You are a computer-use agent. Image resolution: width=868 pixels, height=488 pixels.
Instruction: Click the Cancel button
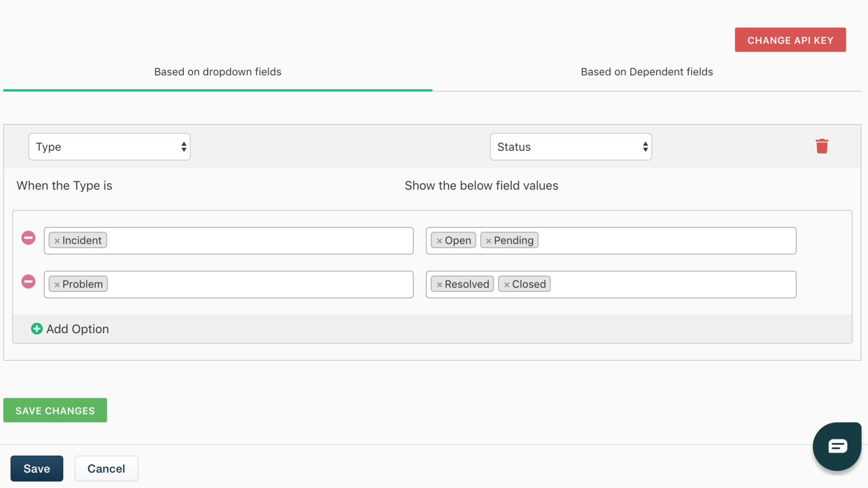coord(106,468)
